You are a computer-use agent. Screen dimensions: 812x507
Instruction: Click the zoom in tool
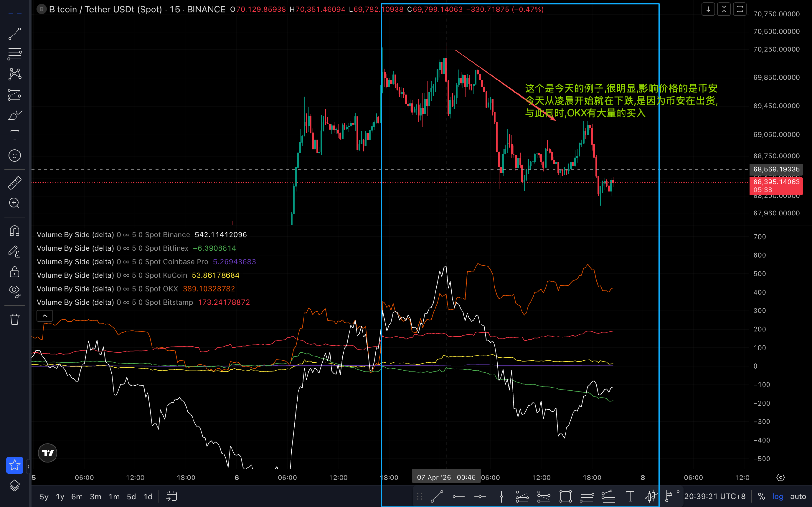(14, 203)
